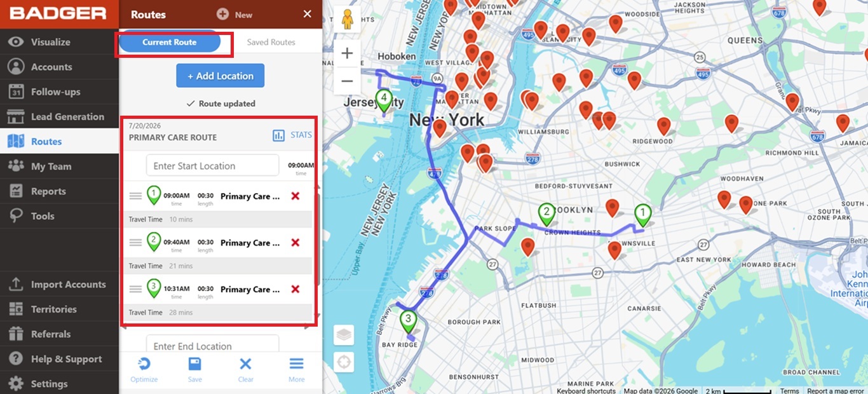868x394 pixels.
Task: Click stop 1 green pin in list
Action: pos(154,194)
